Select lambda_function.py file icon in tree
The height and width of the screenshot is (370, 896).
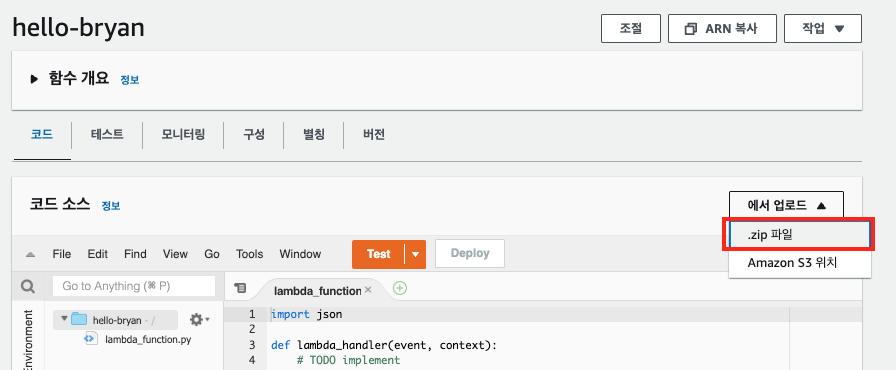click(x=90, y=339)
